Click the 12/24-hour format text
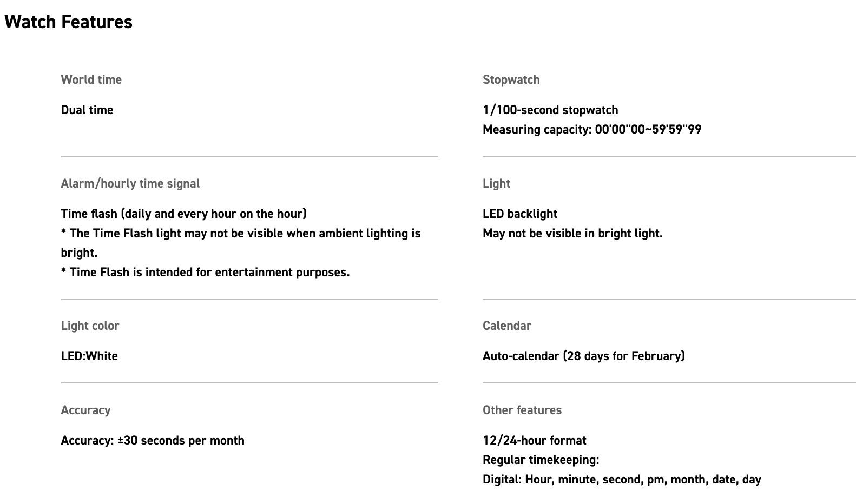Viewport: 856px width, 504px height. coord(534,440)
